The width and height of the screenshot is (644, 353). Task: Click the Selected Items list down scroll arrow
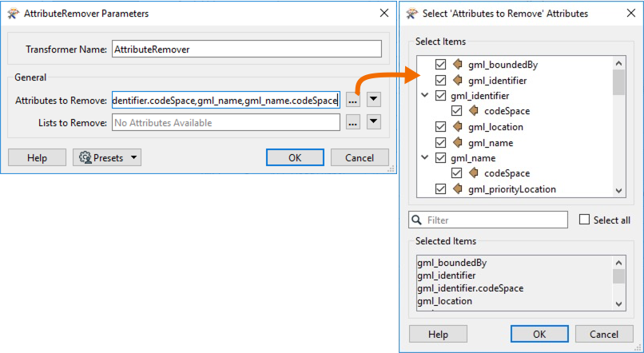coord(618,303)
